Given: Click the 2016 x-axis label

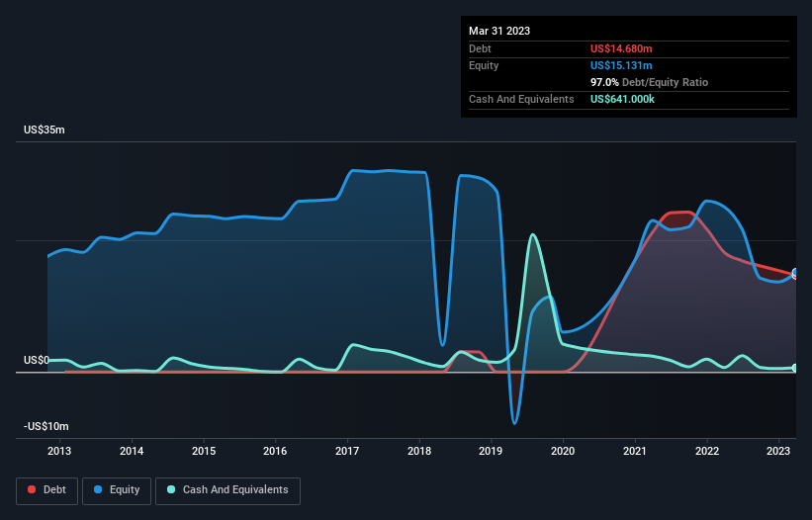Looking at the screenshot, I should point(275,451).
